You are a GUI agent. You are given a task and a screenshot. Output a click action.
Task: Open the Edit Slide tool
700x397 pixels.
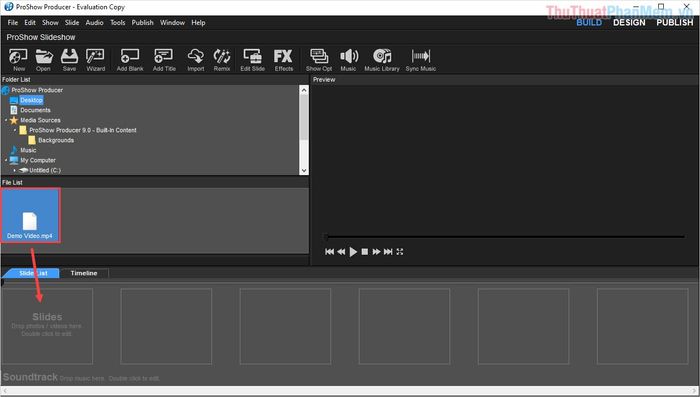(x=253, y=60)
